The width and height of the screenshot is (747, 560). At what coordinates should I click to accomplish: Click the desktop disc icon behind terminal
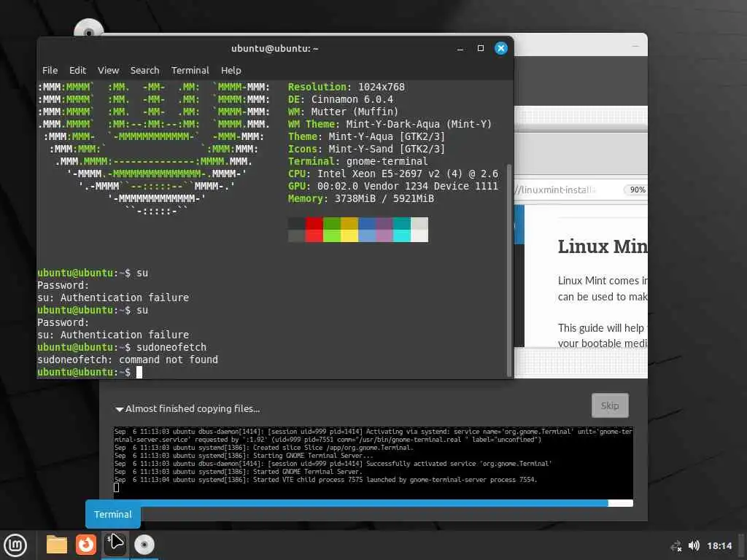point(88,28)
